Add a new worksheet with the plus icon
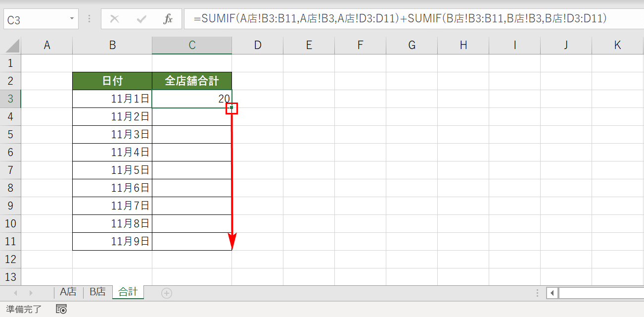Image resolution: width=644 pixels, height=317 pixels. click(167, 293)
